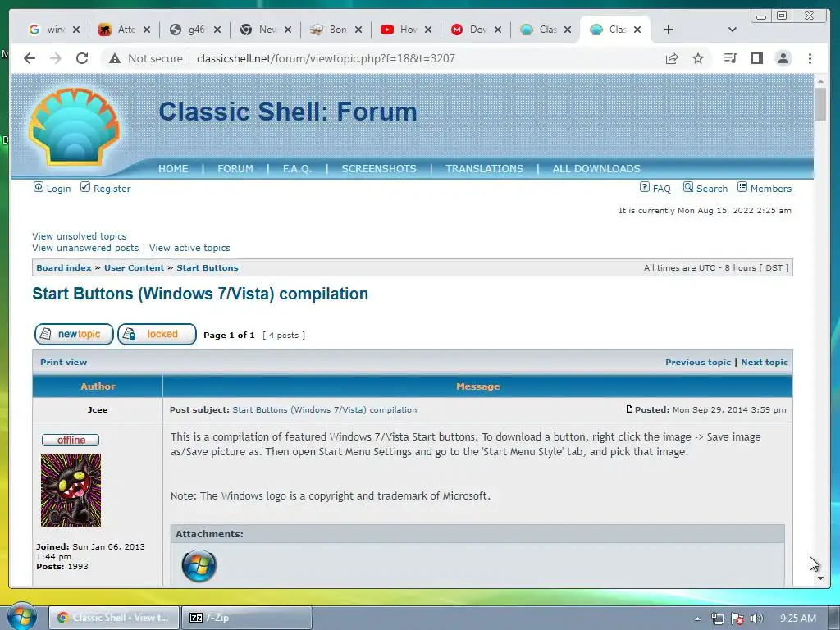Click View unanswered posts
This screenshot has width=840, height=630.
pos(85,248)
